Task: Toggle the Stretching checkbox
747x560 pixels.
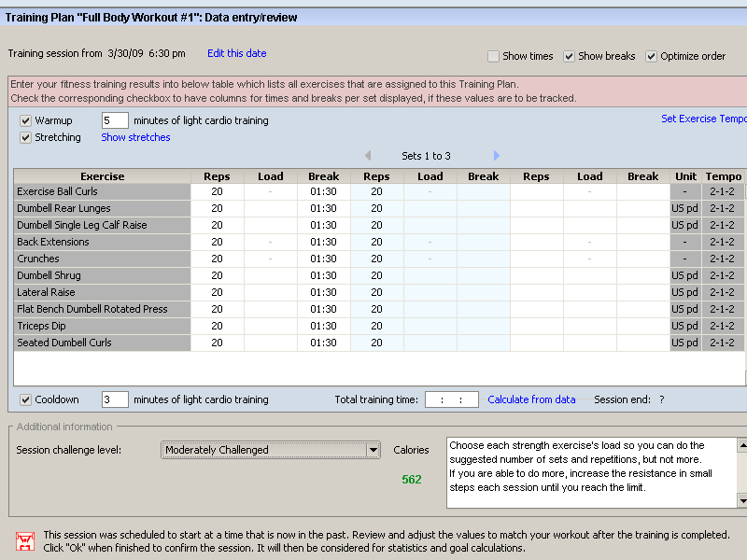Action: coord(25,137)
